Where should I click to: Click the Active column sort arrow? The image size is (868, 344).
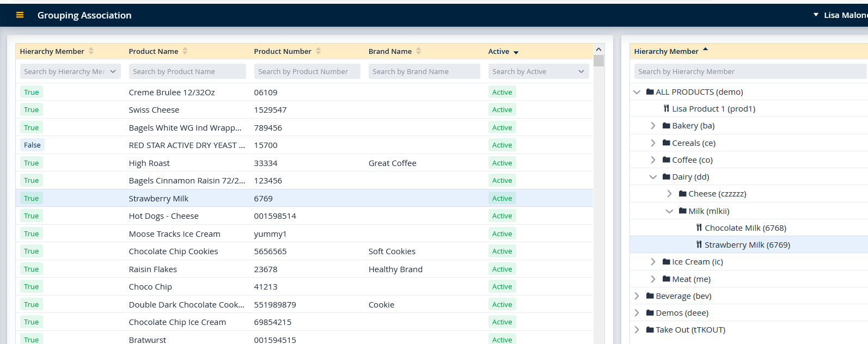click(516, 52)
